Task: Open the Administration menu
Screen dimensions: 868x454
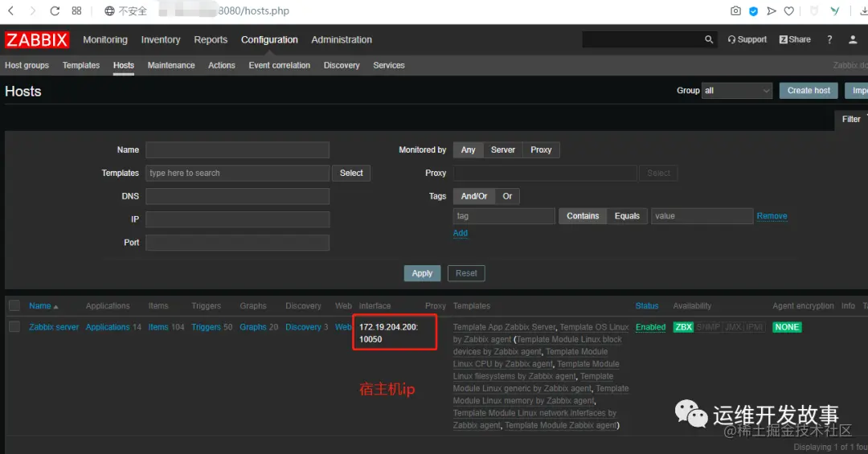Action: point(342,40)
